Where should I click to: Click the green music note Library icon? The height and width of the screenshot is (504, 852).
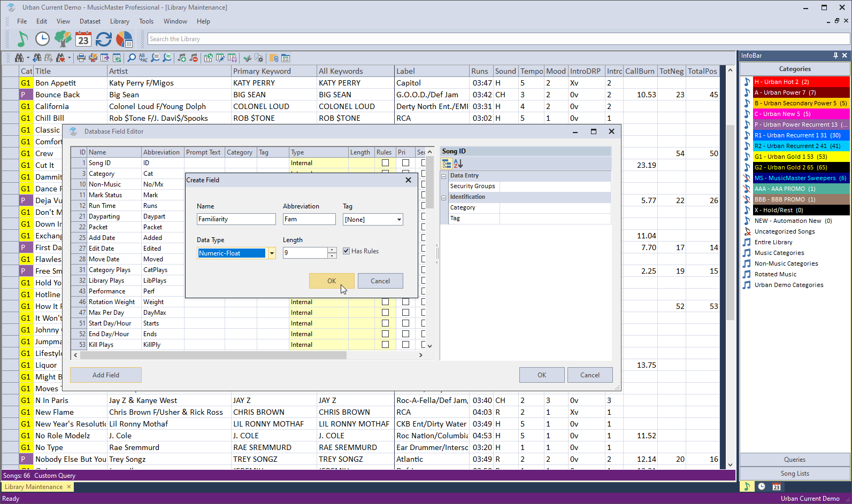22,39
